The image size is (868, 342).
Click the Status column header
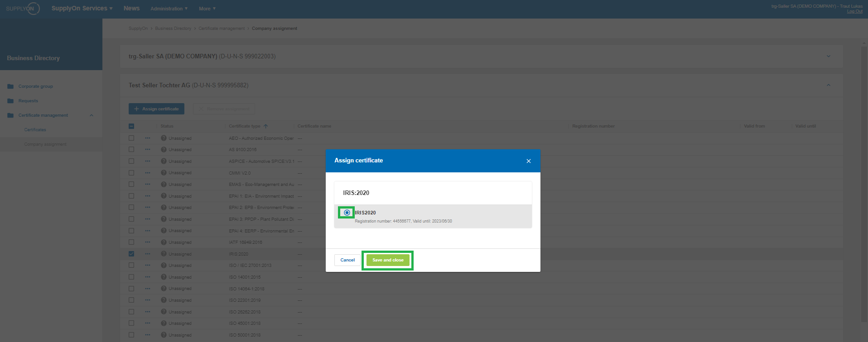[167, 126]
